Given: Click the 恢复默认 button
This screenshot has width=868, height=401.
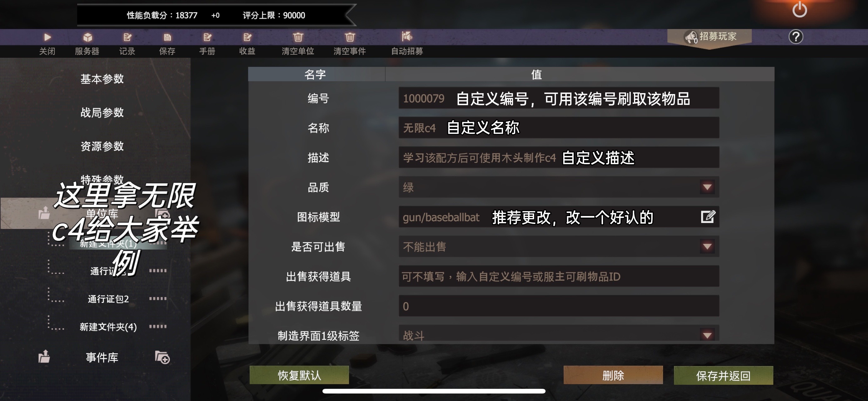Looking at the screenshot, I should 299,375.
